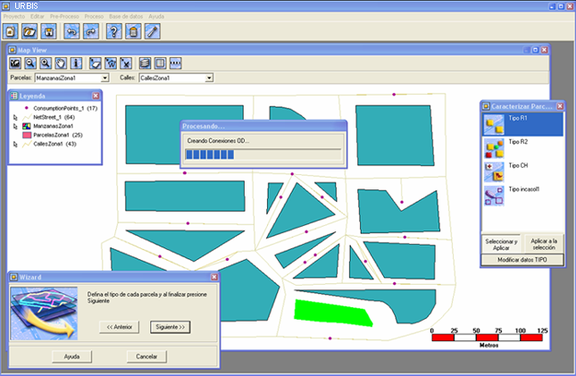Image resolution: width=576 pixels, height=376 pixels.
Task: Click the Siguiente >> wizard button
Action: click(170, 327)
